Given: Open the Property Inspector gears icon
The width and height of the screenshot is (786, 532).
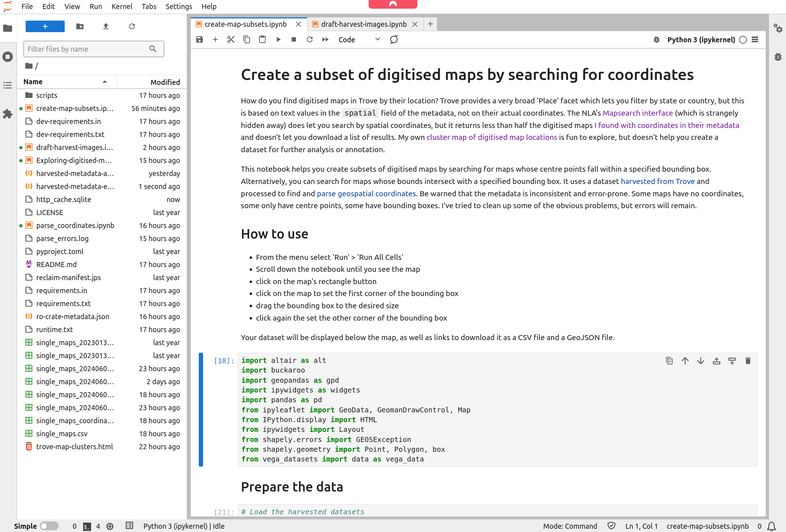Looking at the screenshot, I should point(778,28).
